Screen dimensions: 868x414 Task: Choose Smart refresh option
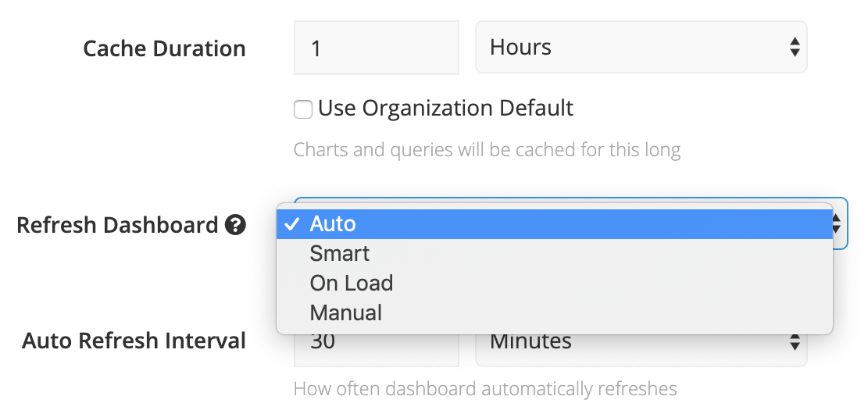pyautogui.click(x=555, y=254)
